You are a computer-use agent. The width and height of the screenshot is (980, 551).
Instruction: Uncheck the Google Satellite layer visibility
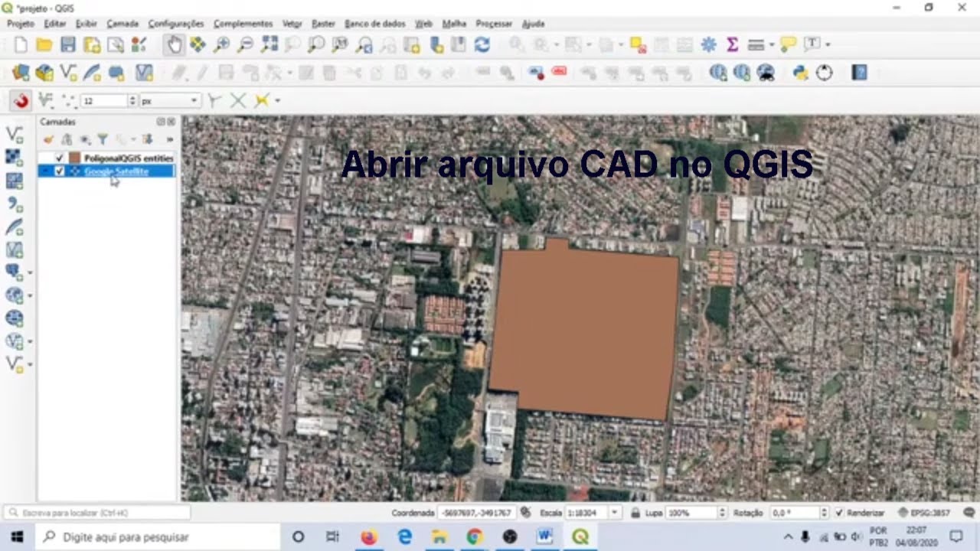[59, 171]
